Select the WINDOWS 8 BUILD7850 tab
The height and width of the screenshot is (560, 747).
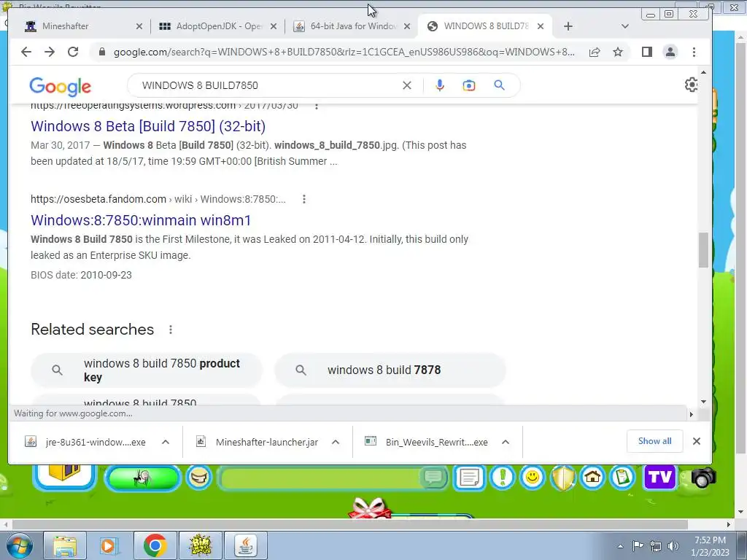[x=485, y=26]
